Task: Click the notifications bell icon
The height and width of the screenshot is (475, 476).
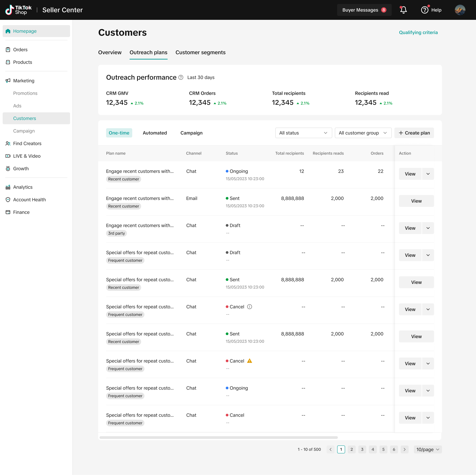Action: (403, 10)
